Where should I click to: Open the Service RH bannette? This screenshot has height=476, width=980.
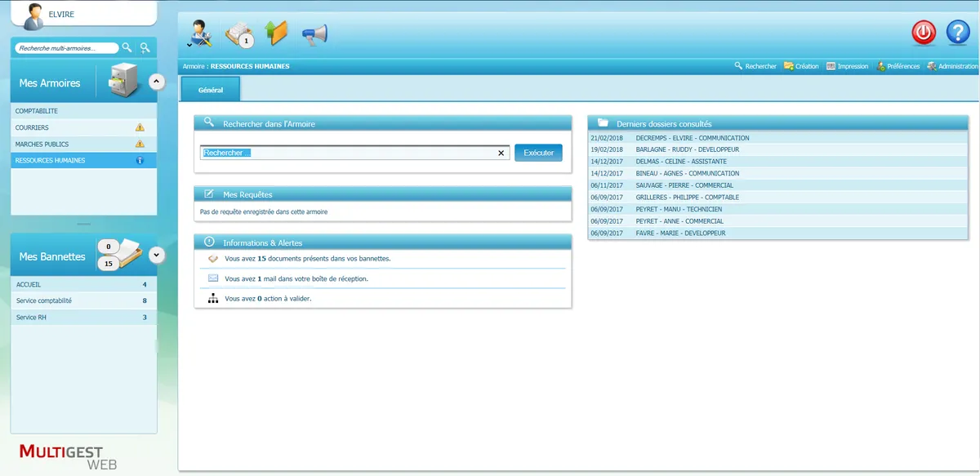(x=84, y=317)
